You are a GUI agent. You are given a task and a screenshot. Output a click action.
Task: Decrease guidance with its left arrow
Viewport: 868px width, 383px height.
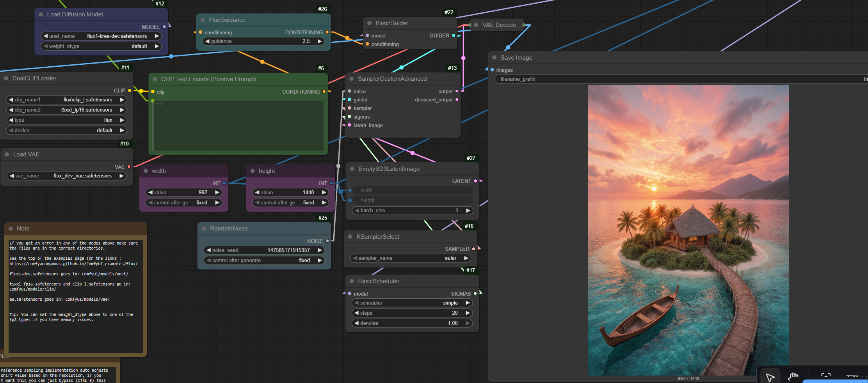coord(208,41)
